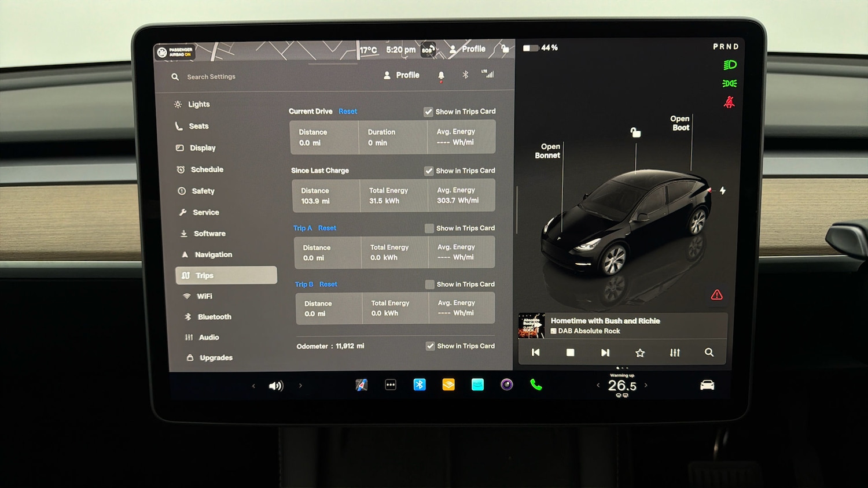
Task: Tap Open Boot to open the trunk
Action: tap(680, 123)
